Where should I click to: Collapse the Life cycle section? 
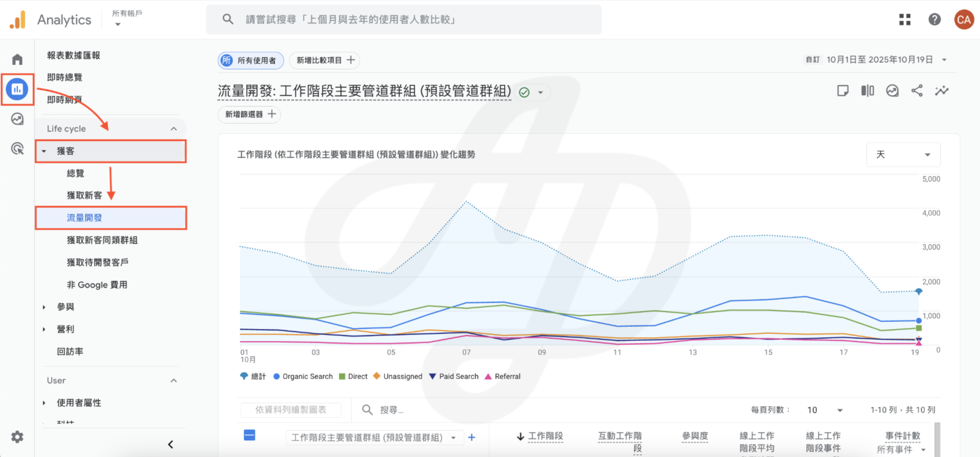click(174, 128)
